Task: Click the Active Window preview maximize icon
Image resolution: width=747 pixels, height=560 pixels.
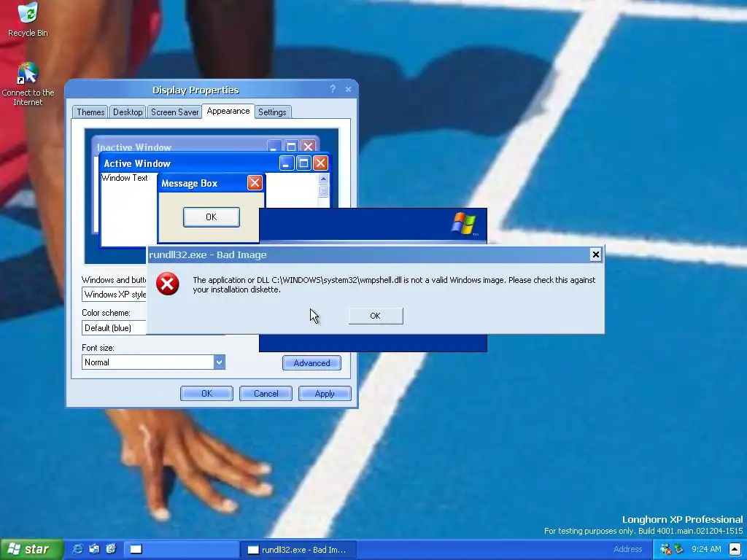Action: [303, 163]
